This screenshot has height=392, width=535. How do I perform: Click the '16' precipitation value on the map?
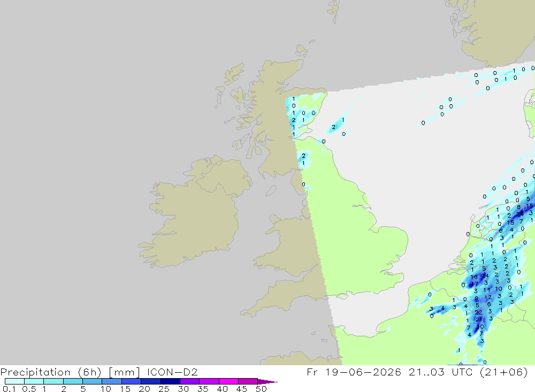[x=474, y=277]
